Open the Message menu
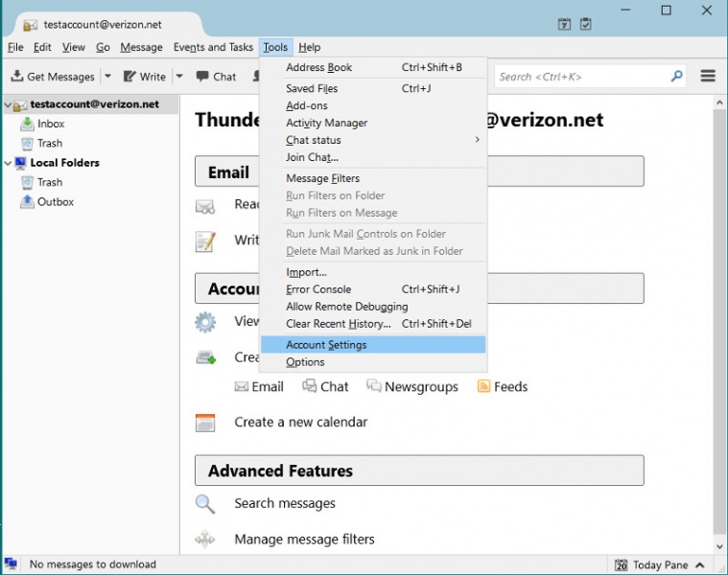The height and width of the screenshot is (575, 728). pyautogui.click(x=141, y=47)
